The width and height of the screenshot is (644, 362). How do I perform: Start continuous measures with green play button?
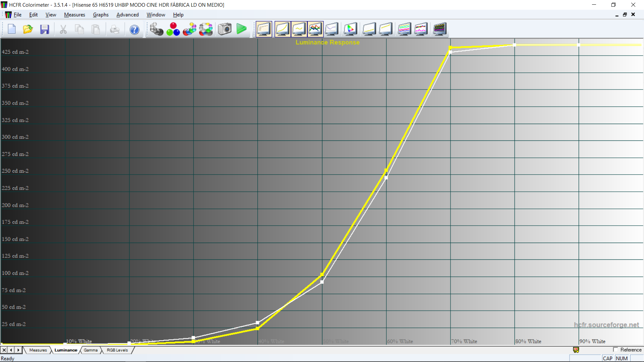pos(241,29)
